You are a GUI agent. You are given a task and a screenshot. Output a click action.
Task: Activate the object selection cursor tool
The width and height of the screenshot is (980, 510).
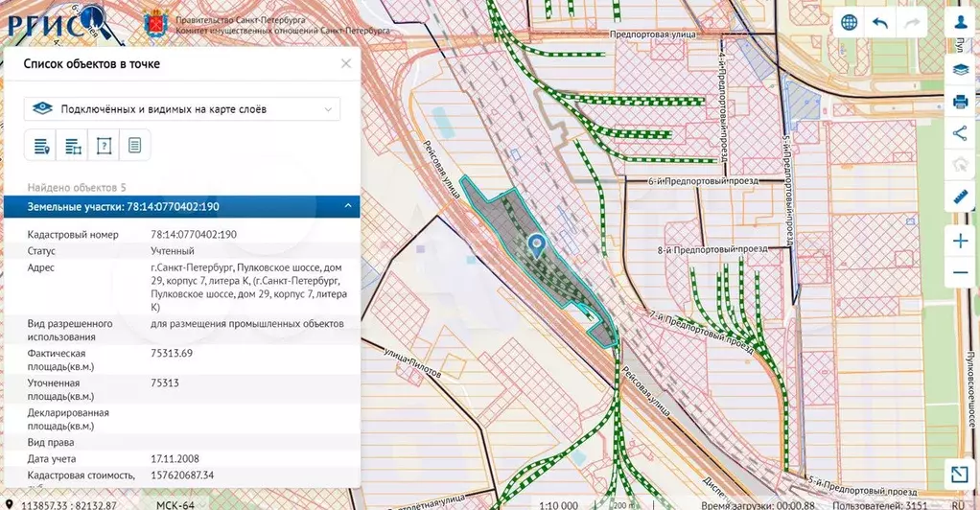(x=961, y=165)
